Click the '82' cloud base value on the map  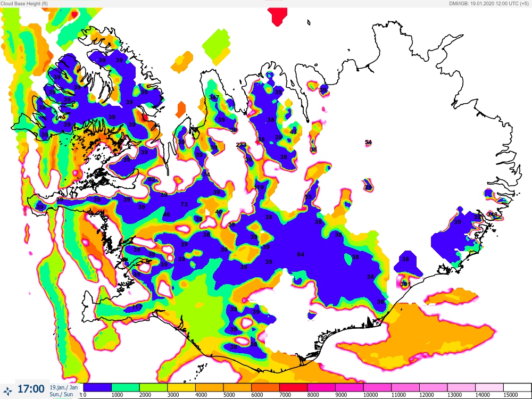151,179
